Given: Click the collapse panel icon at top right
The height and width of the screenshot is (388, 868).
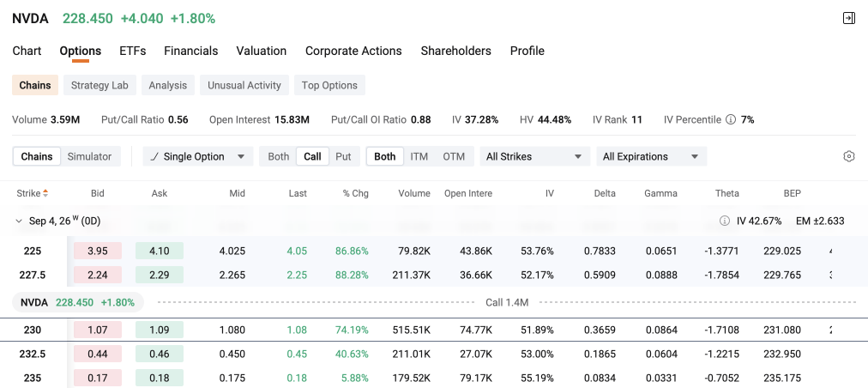Looking at the screenshot, I should pyautogui.click(x=848, y=18).
